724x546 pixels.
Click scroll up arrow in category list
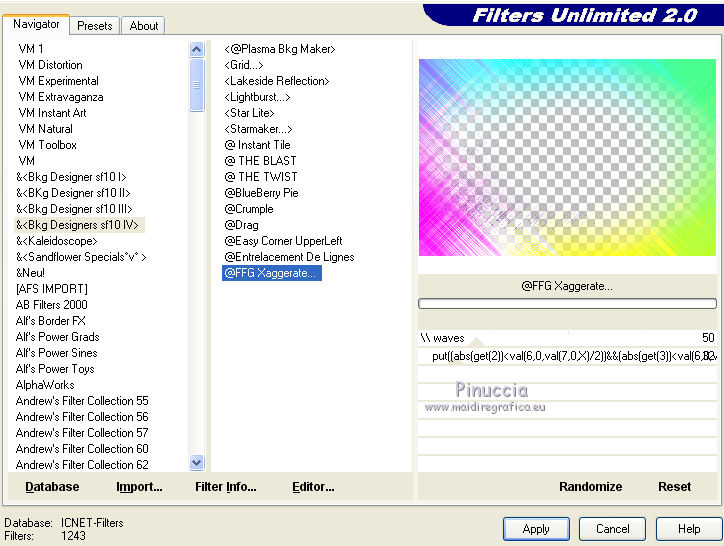(x=197, y=49)
